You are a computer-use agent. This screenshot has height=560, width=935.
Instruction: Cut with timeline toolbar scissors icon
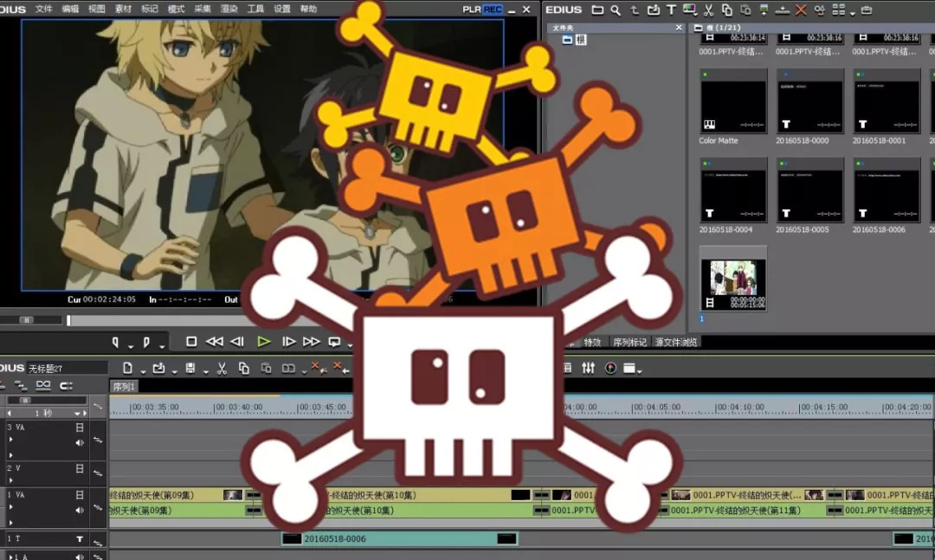[x=222, y=369]
